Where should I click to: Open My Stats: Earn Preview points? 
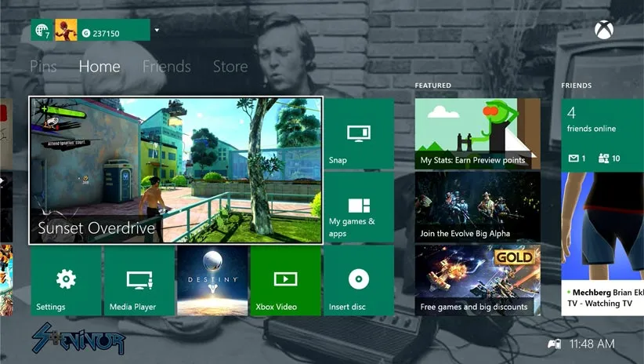[477, 133]
